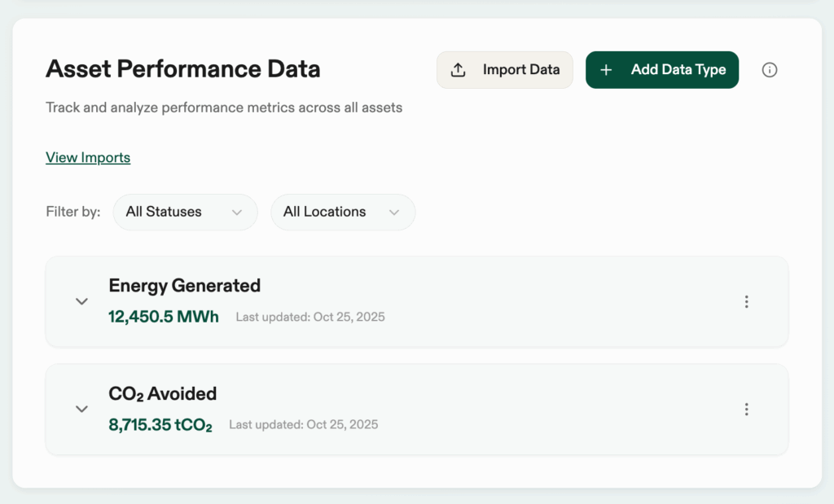Expand the Energy Generated row chevron
The image size is (834, 504).
[81, 301]
